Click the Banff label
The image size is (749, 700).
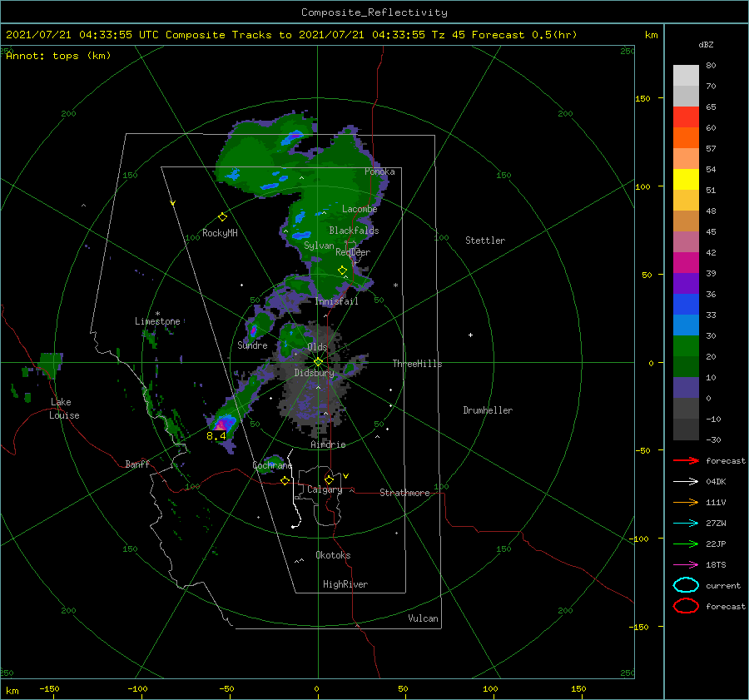[137, 464]
